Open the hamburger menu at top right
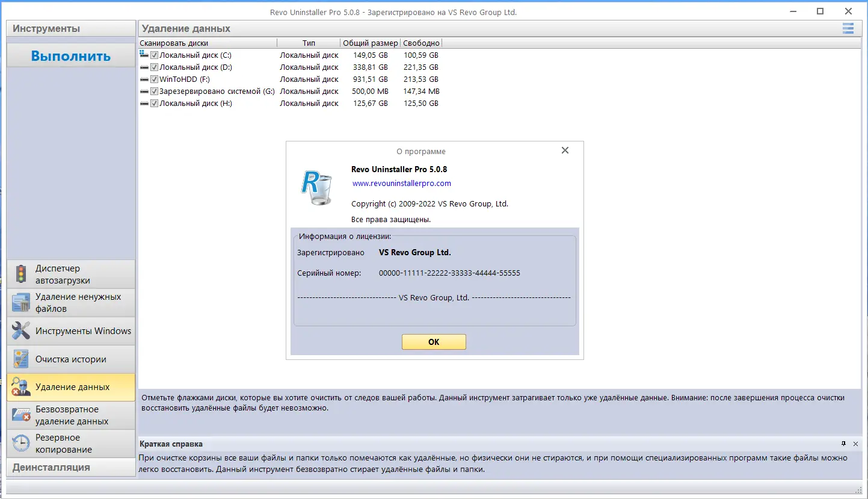Image resolution: width=868 pixels, height=499 pixels. click(848, 28)
